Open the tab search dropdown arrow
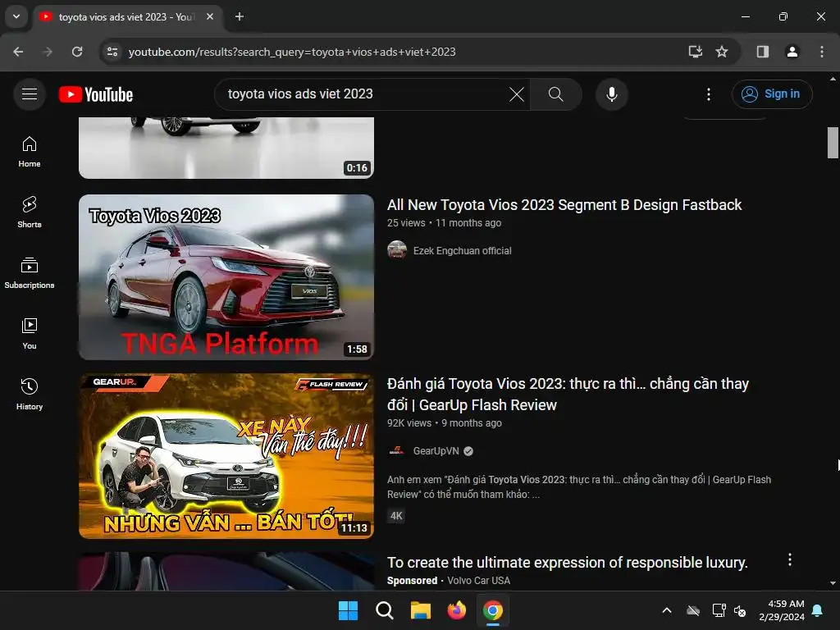Screen dimensions: 840x630 [16, 16]
